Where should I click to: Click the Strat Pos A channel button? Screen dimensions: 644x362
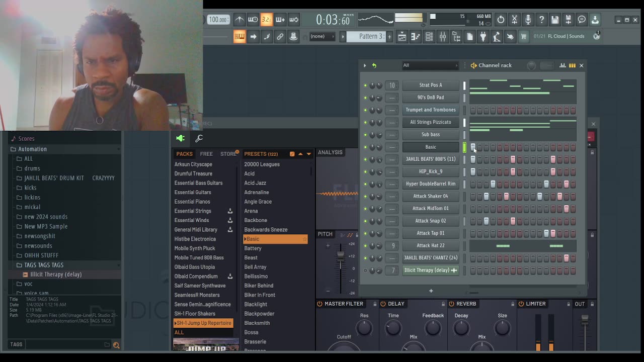click(431, 85)
